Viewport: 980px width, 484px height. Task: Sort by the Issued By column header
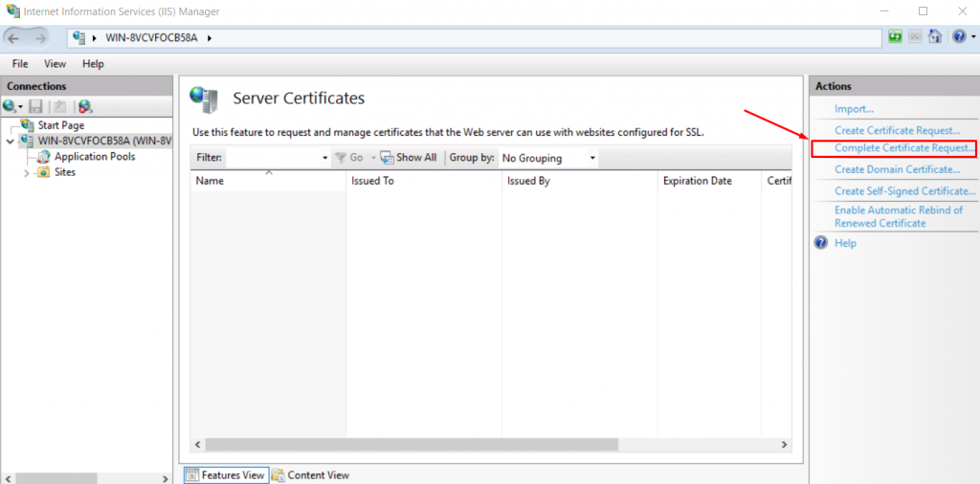click(x=579, y=181)
